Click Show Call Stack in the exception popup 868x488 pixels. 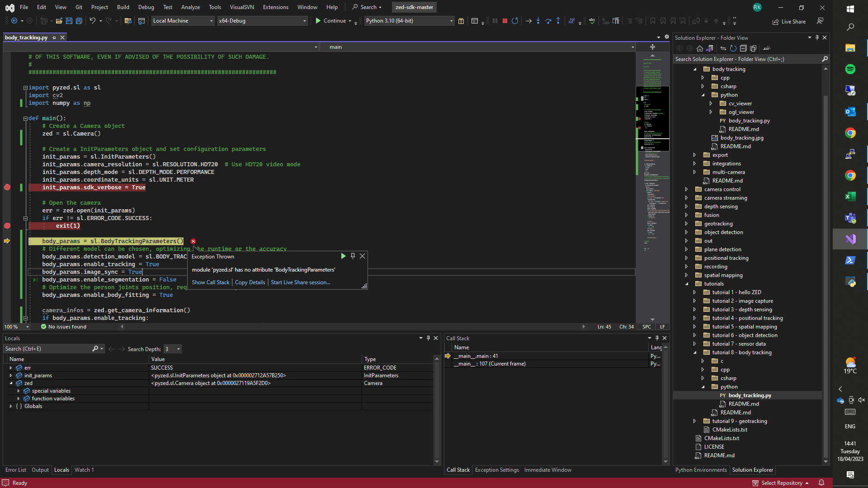pyautogui.click(x=211, y=282)
